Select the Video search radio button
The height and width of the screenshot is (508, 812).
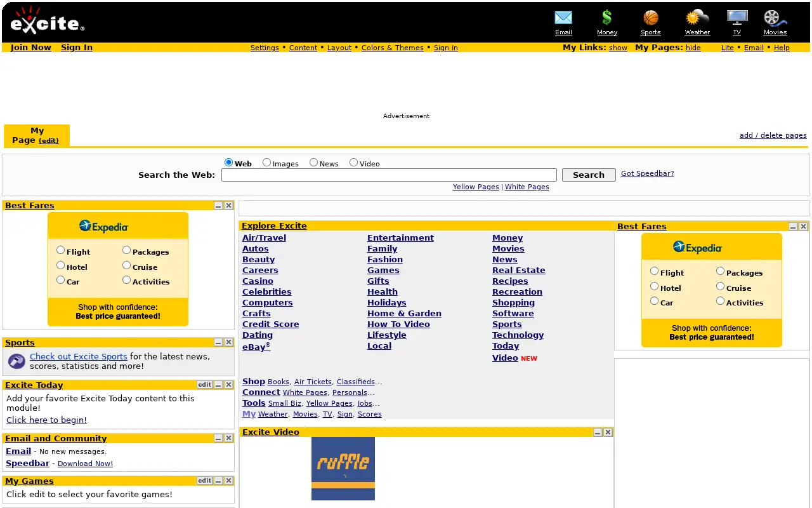[x=353, y=163]
